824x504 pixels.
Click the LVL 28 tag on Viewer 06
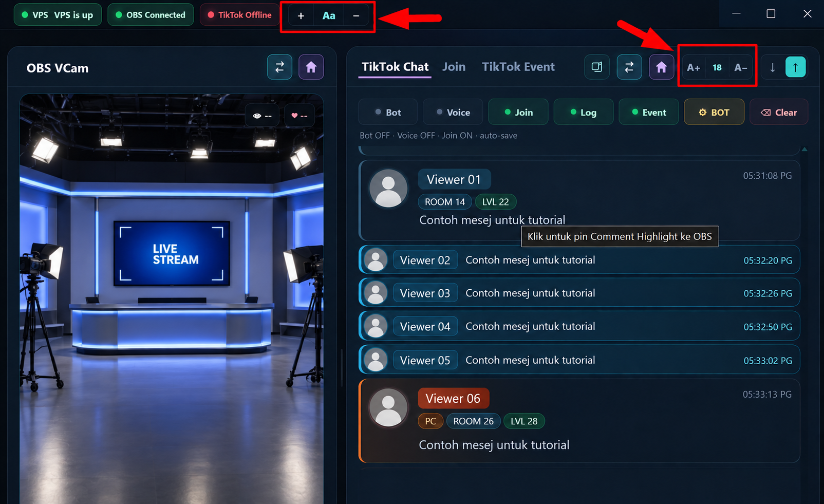pos(524,421)
